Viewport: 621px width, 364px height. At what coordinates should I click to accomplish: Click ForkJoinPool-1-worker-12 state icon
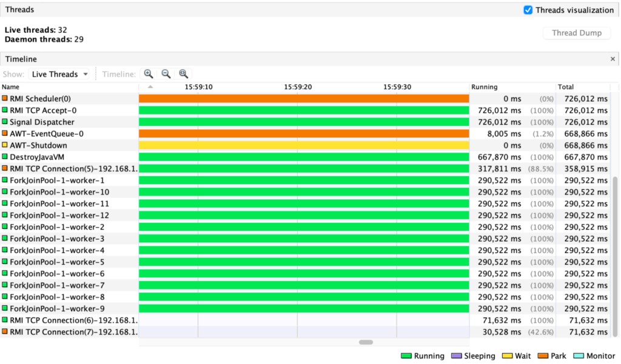pos(5,215)
